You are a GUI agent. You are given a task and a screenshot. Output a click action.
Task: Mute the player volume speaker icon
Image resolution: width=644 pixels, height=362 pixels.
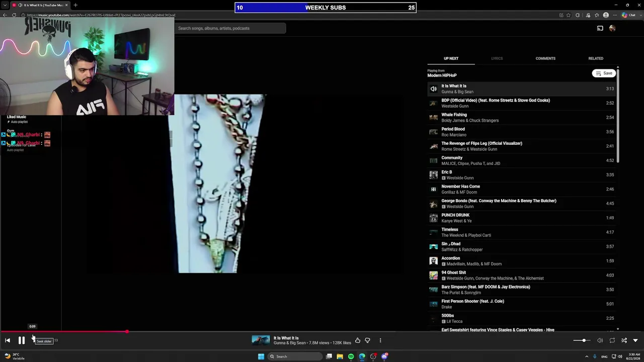click(x=600, y=340)
